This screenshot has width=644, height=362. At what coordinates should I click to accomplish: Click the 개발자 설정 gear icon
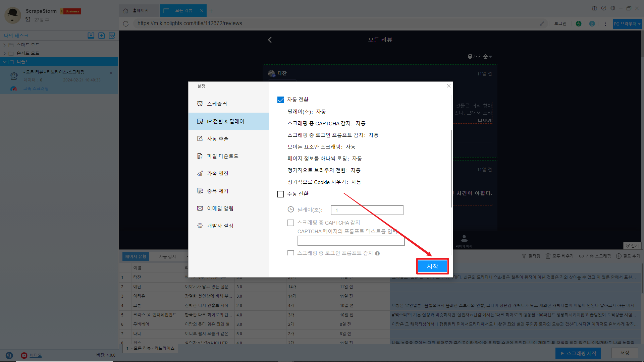(x=200, y=226)
